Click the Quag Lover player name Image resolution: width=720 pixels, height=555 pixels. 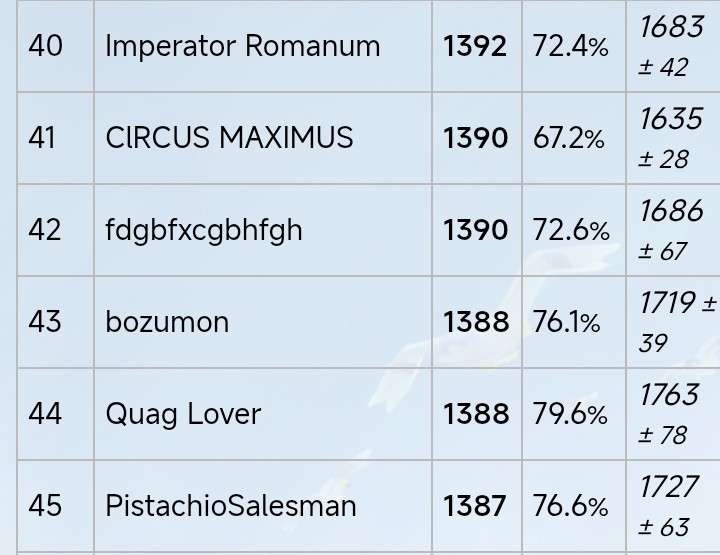183,414
